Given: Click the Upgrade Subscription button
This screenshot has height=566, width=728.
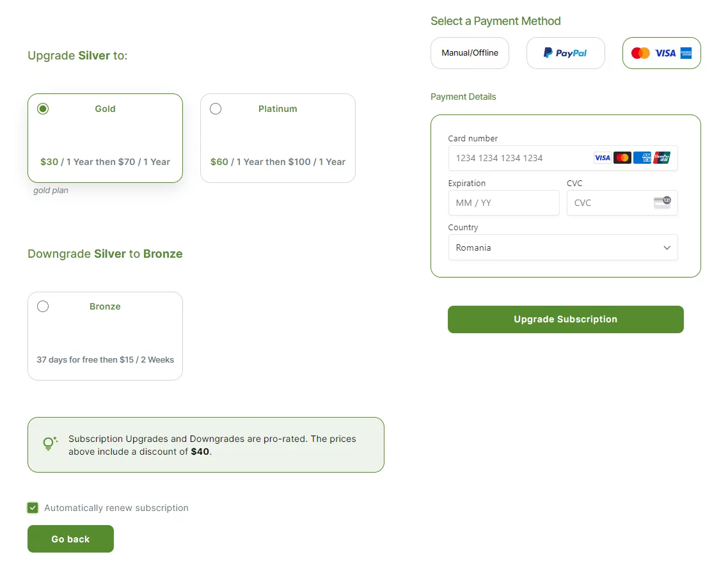Looking at the screenshot, I should [x=566, y=319].
